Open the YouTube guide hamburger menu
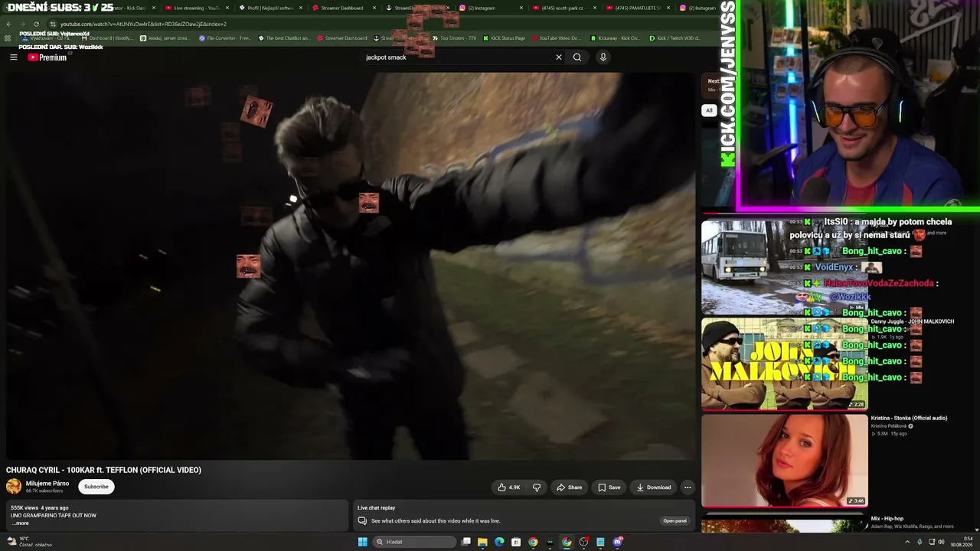This screenshot has height=551, width=980. (x=13, y=57)
